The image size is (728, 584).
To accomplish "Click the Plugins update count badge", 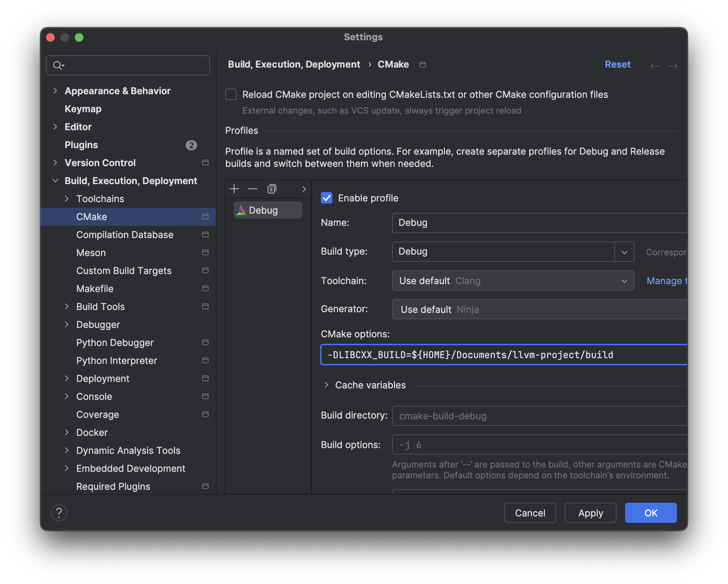I will point(191,145).
